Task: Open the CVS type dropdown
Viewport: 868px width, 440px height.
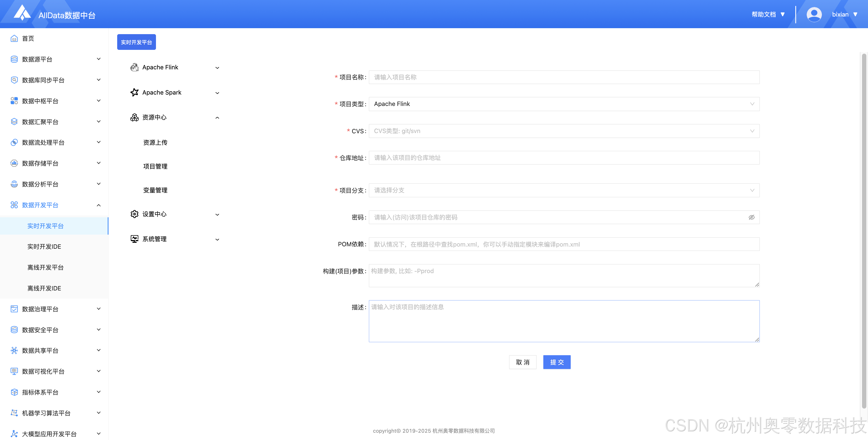Action: [564, 131]
